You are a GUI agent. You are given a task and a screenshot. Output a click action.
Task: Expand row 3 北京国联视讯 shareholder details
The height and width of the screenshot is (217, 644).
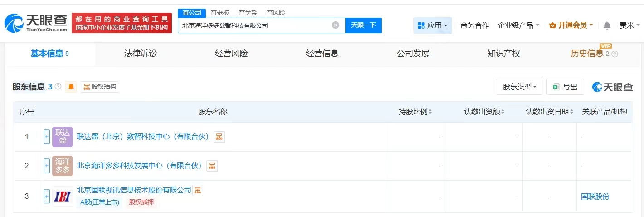[x=47, y=196]
